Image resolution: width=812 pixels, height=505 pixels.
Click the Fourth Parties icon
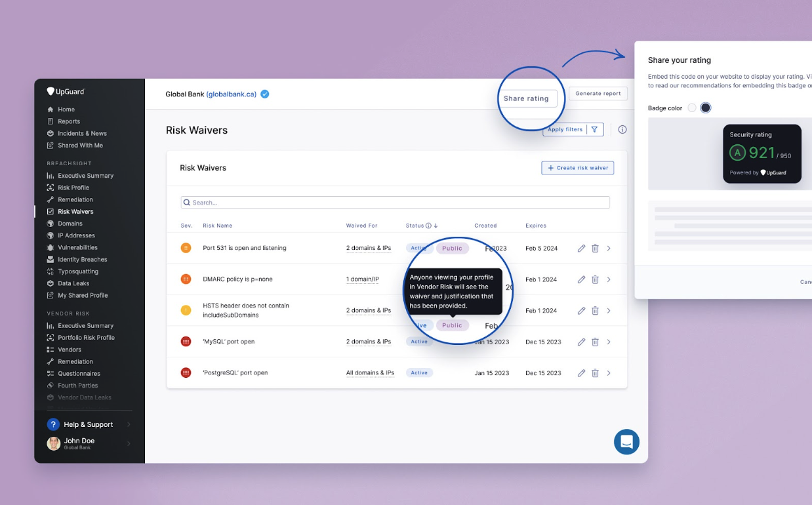[51, 386]
